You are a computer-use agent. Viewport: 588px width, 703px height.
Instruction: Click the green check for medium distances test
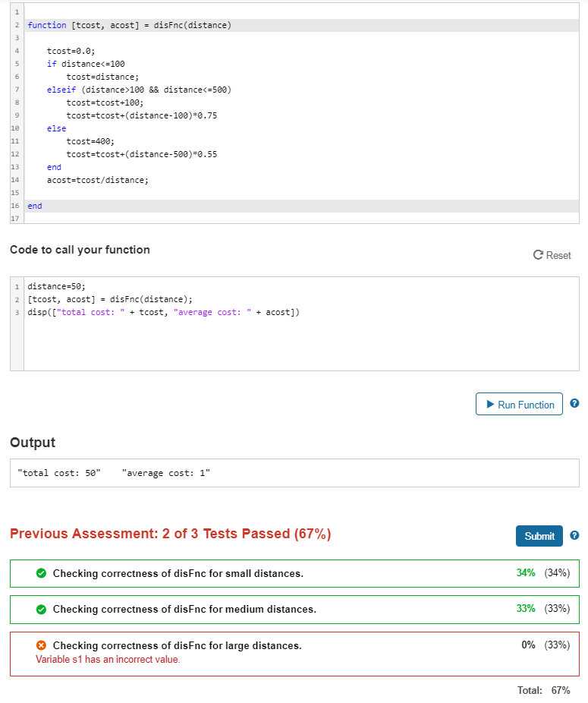pos(41,609)
